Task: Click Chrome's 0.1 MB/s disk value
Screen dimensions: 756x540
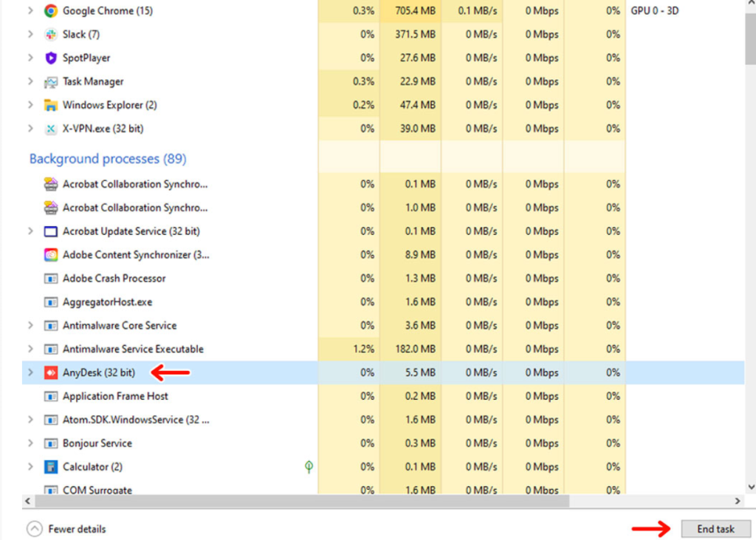Action: (x=478, y=10)
